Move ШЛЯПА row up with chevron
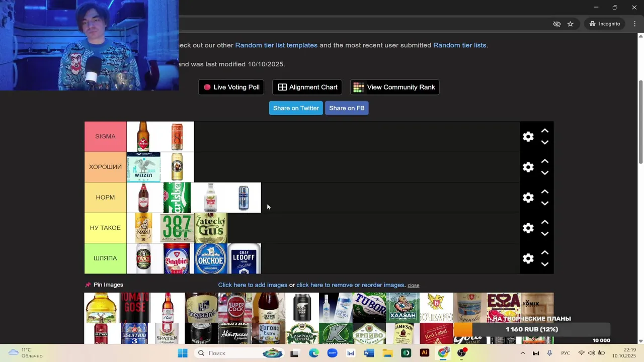 [544, 252]
